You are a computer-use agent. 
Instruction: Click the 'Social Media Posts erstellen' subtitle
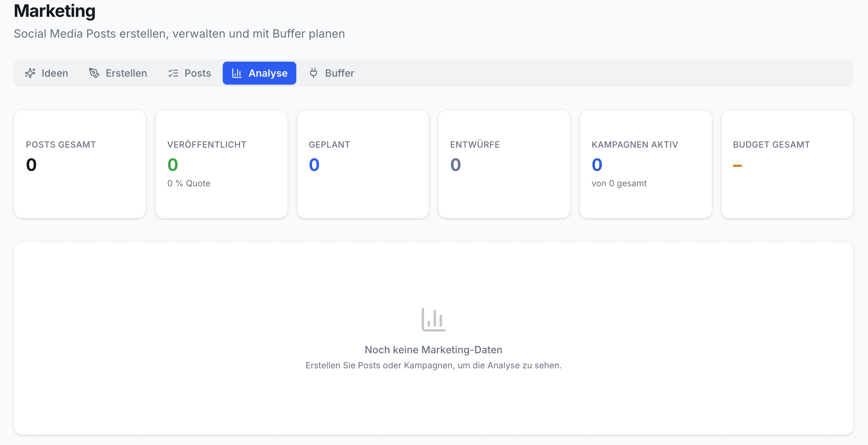pos(179,34)
